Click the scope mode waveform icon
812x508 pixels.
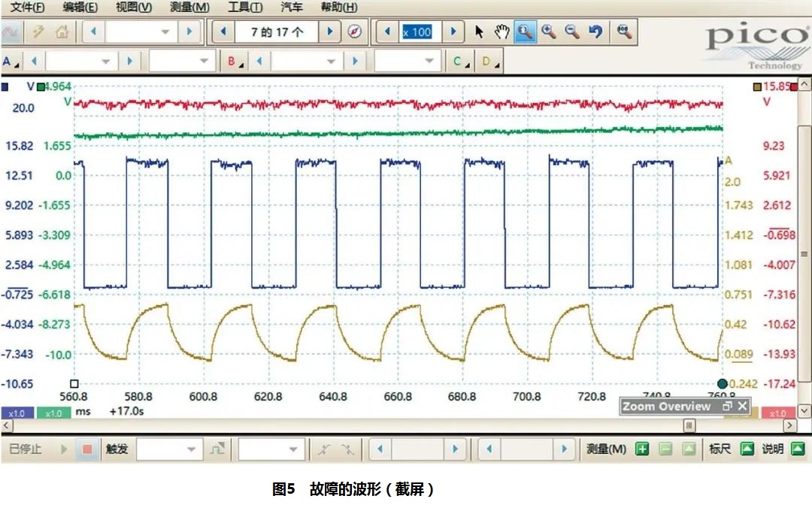(10, 32)
